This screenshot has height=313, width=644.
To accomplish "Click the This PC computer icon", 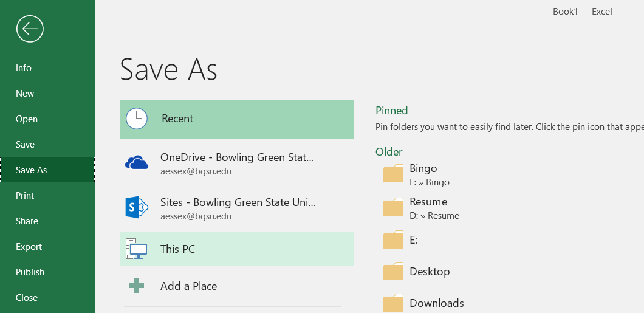I will pyautogui.click(x=137, y=249).
